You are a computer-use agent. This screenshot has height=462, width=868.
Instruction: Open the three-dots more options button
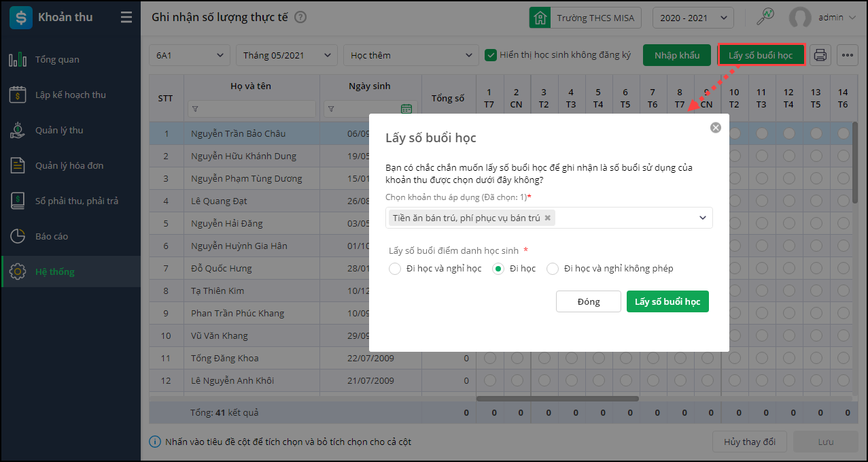(847, 55)
